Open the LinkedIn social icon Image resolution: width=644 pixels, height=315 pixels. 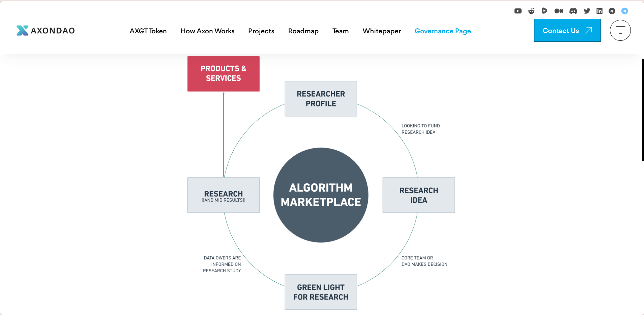(599, 11)
